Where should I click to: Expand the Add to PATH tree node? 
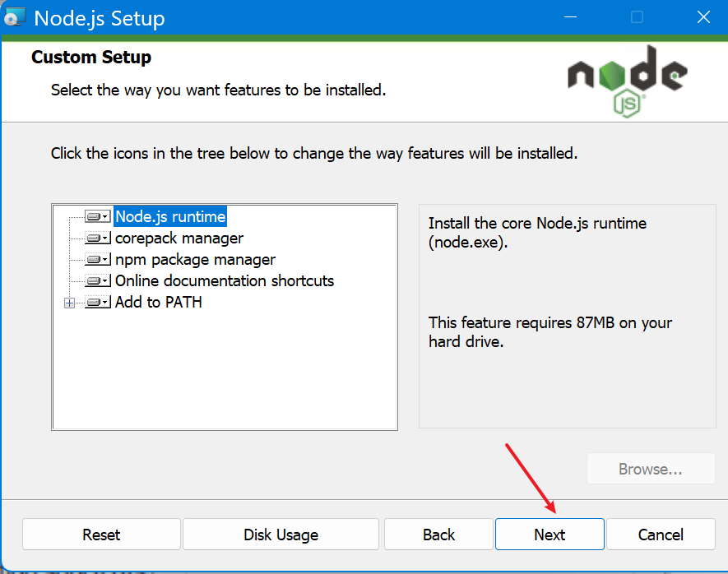70,303
